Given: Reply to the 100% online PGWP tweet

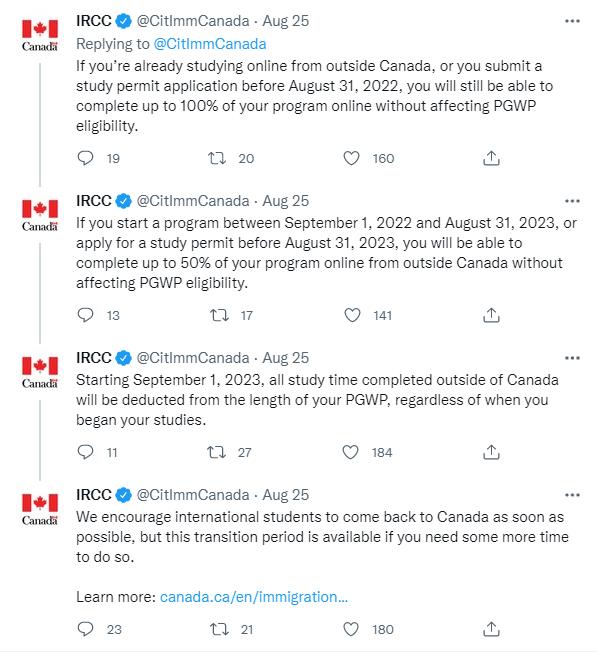Looking at the screenshot, I should [86, 158].
